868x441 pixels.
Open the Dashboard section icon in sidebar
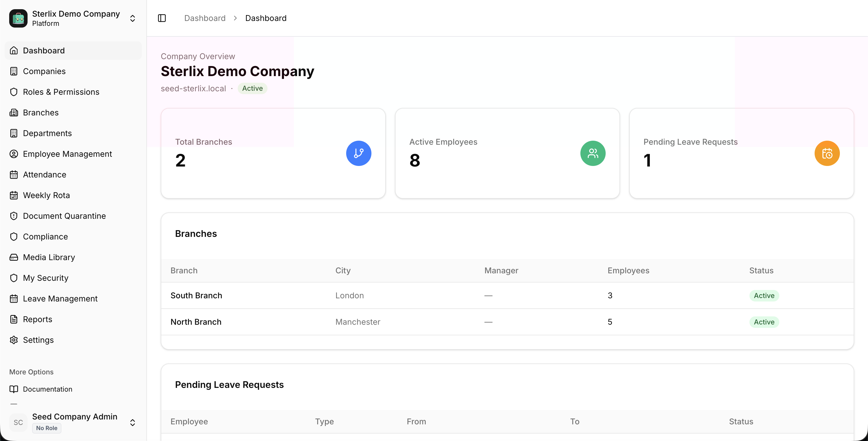[14, 50]
